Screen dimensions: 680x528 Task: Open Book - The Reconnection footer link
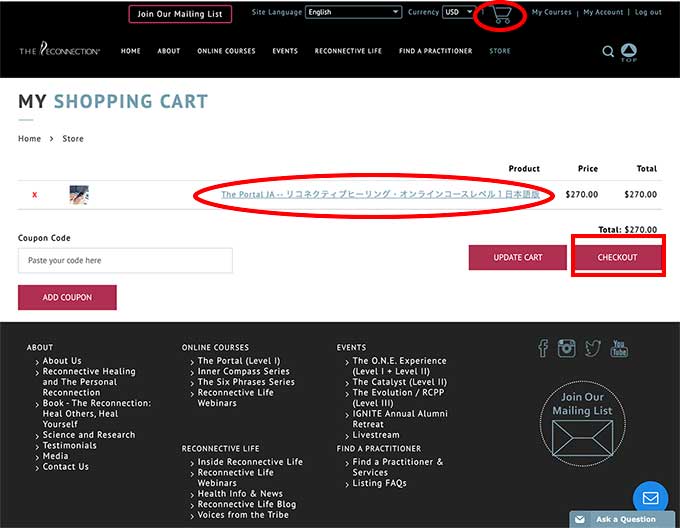click(97, 414)
